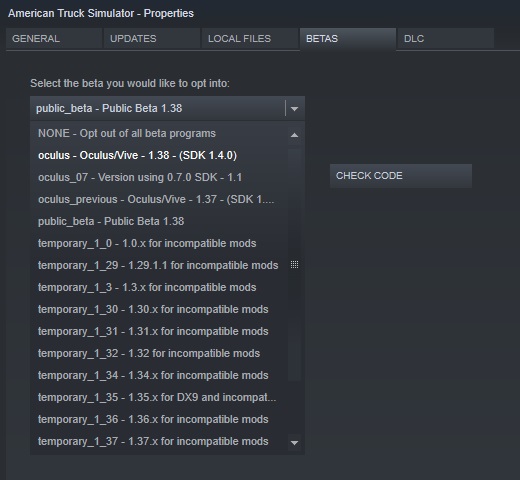Choose oculus - Oculus/Vive 1.38 option
The height and width of the screenshot is (480, 520).
(x=159, y=155)
